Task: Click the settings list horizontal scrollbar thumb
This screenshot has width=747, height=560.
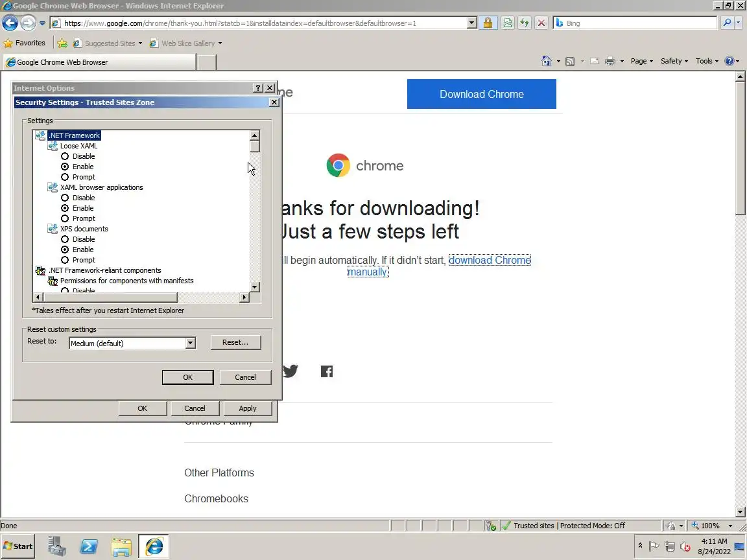Action: pyautogui.click(x=110, y=297)
